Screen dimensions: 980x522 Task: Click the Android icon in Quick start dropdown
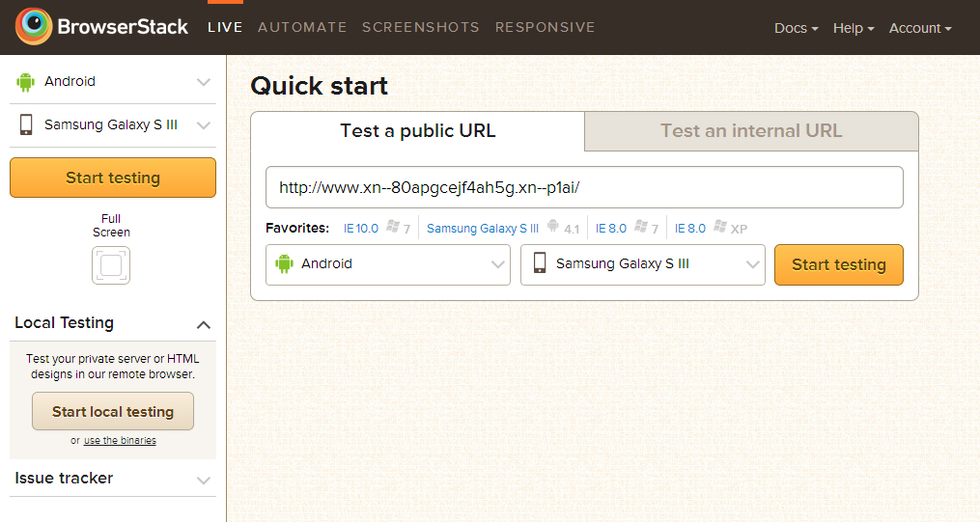point(285,264)
